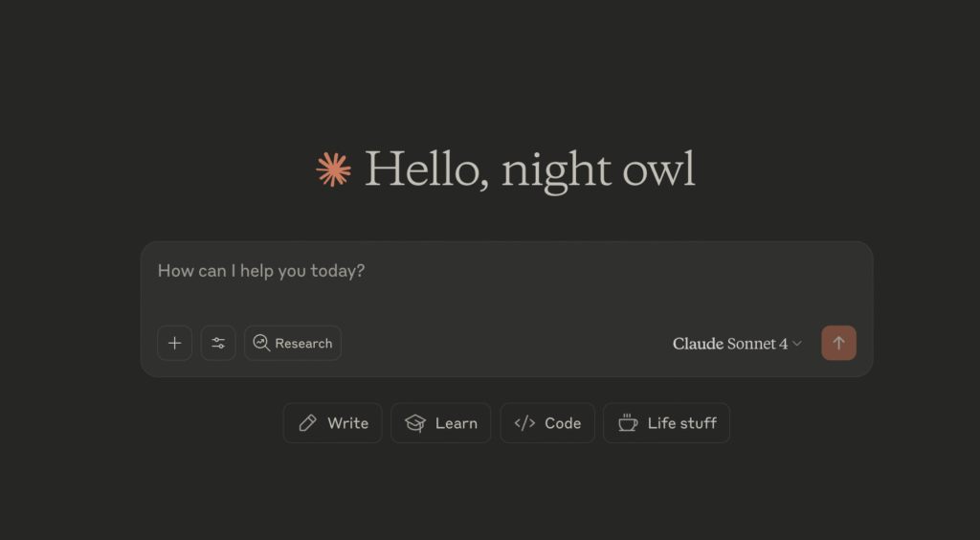Select the Learn suggestion category
Viewport: 980px width, 540px height.
[440, 423]
